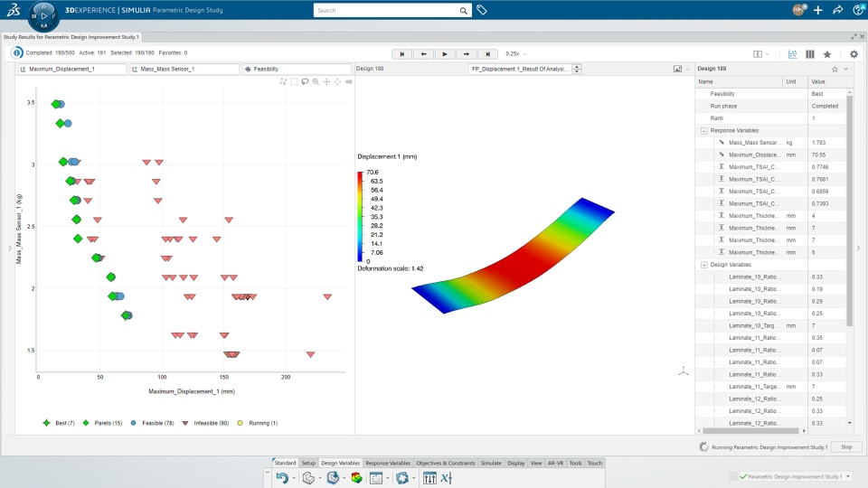Screen dimensions: 868x488
Task: Select the rectangle selection tool on plot
Action: click(294, 82)
